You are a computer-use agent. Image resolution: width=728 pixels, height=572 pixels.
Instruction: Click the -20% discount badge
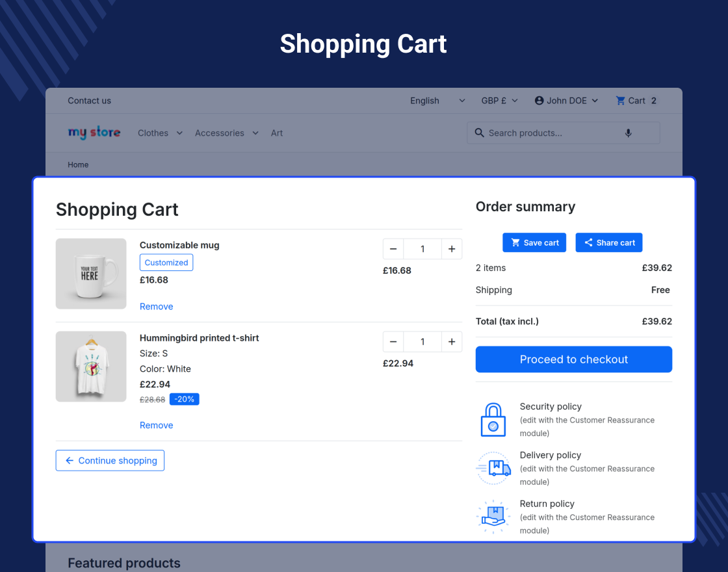(185, 399)
